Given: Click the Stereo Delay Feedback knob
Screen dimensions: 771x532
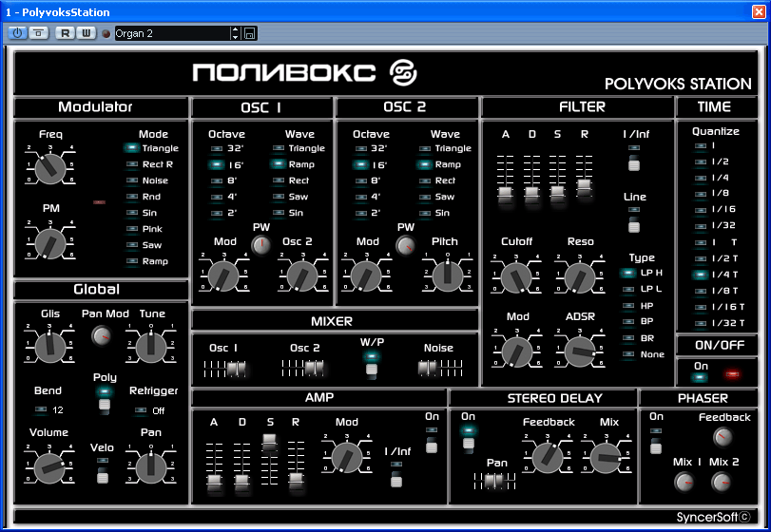Looking at the screenshot, I should 548,457.
